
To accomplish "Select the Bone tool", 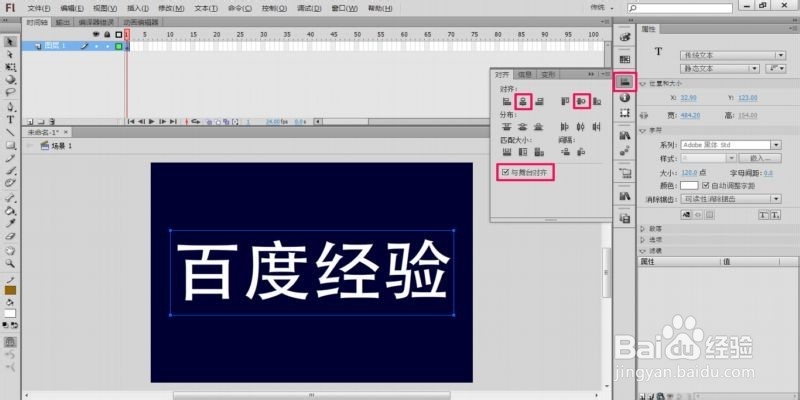I will pos(10,197).
